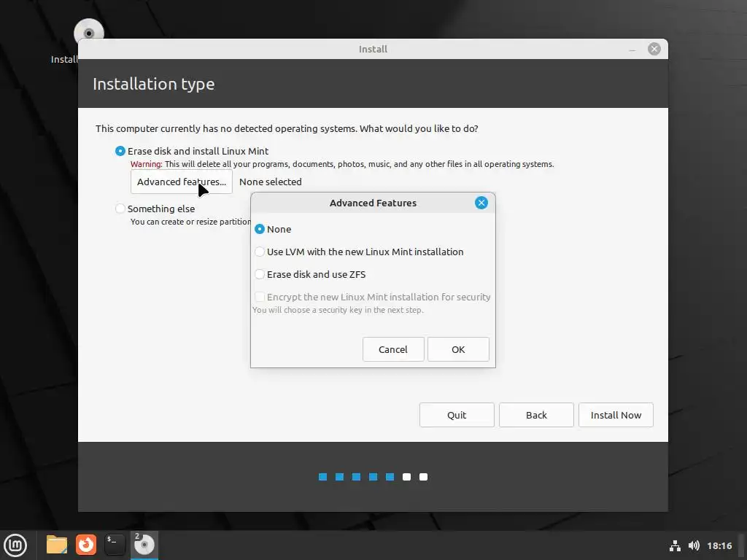Start installation with Install Now

(616, 415)
